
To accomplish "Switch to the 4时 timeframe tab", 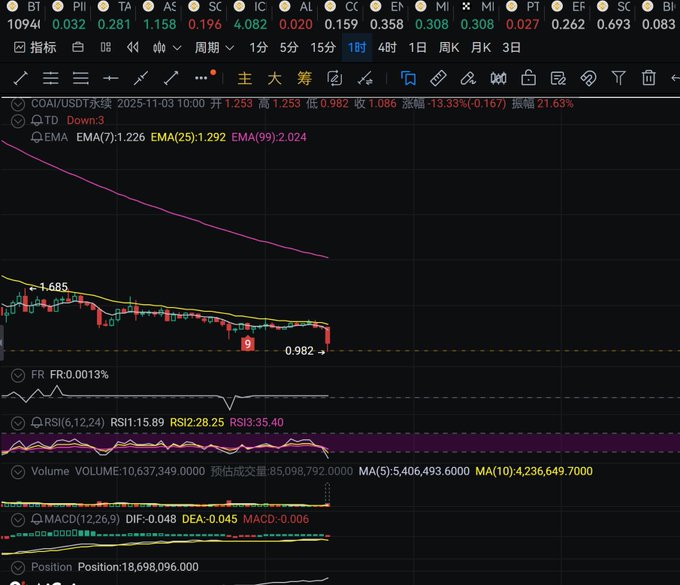I will pos(387,47).
